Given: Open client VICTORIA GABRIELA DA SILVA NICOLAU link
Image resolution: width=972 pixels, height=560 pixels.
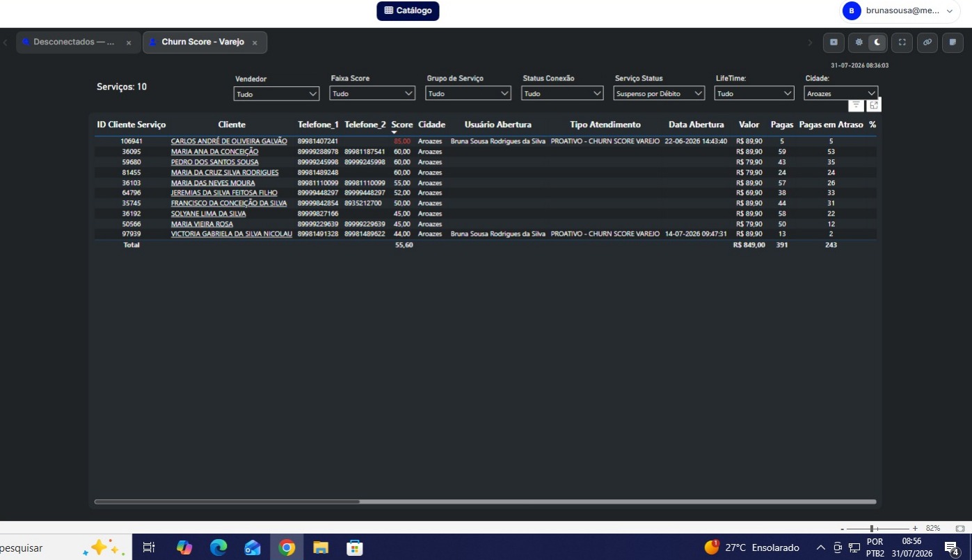Looking at the screenshot, I should (232, 234).
